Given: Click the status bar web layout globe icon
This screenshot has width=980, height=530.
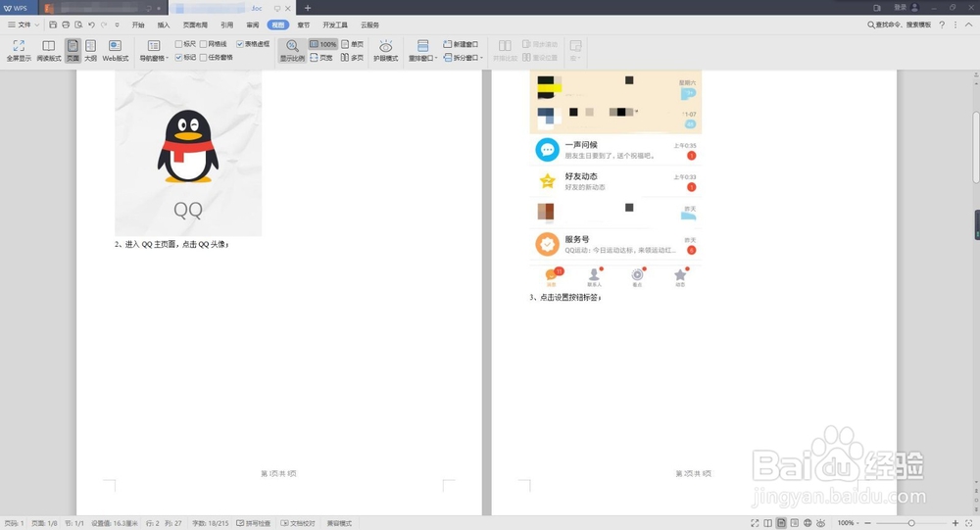Looking at the screenshot, I should pos(808,523).
